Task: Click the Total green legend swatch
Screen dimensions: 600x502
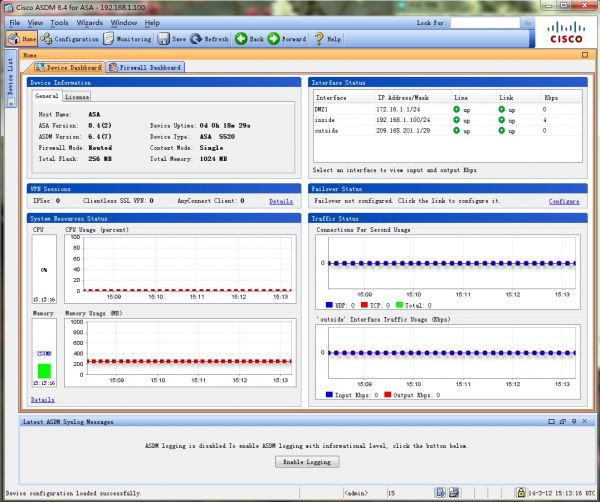Action: point(399,305)
